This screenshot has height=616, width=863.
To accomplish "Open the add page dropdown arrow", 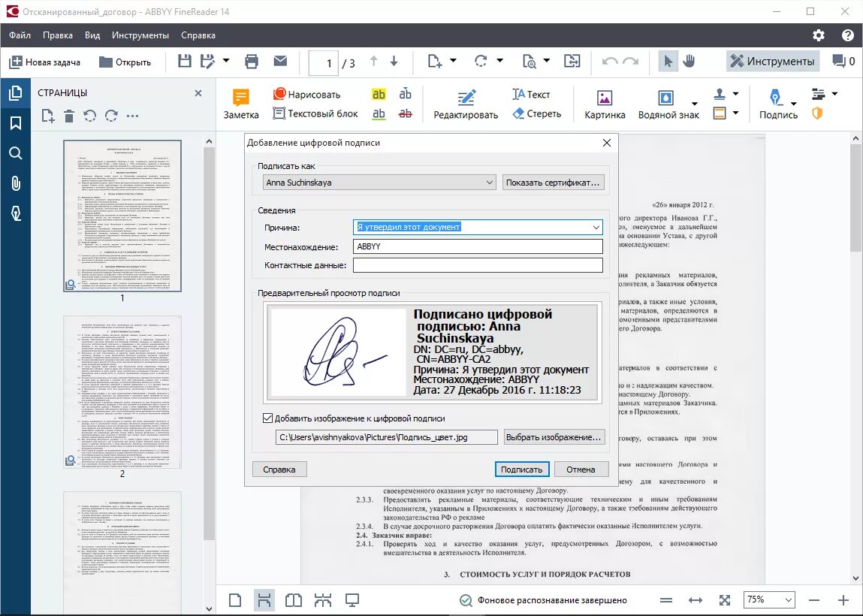I will click(453, 61).
